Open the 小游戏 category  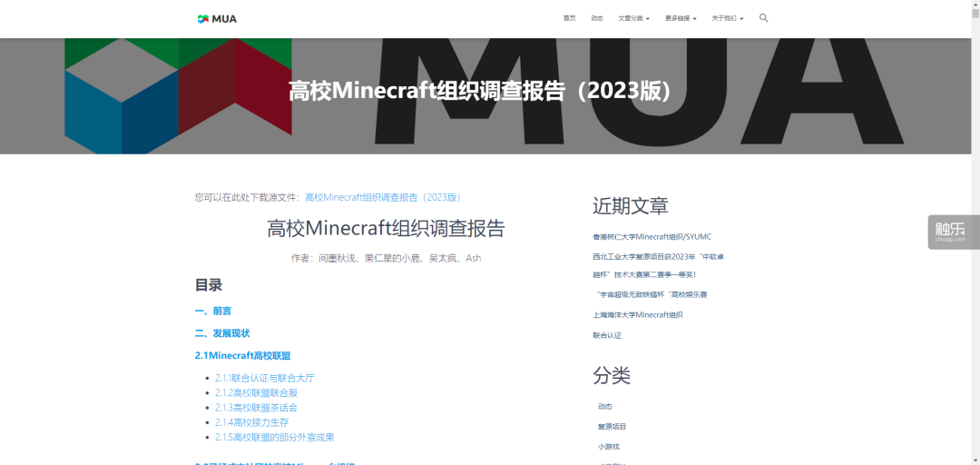608,447
